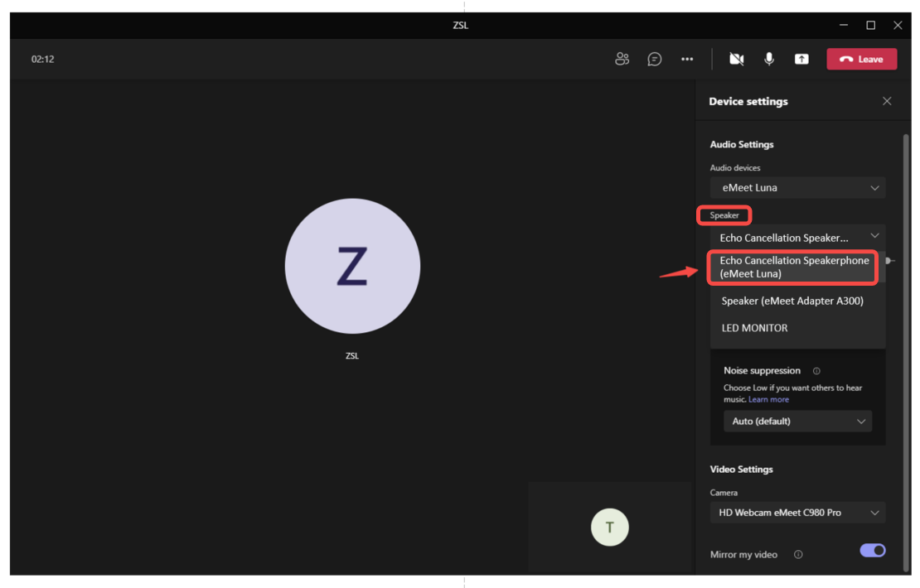Close the Device settings panel
The height and width of the screenshot is (588, 920).
pos(887,101)
